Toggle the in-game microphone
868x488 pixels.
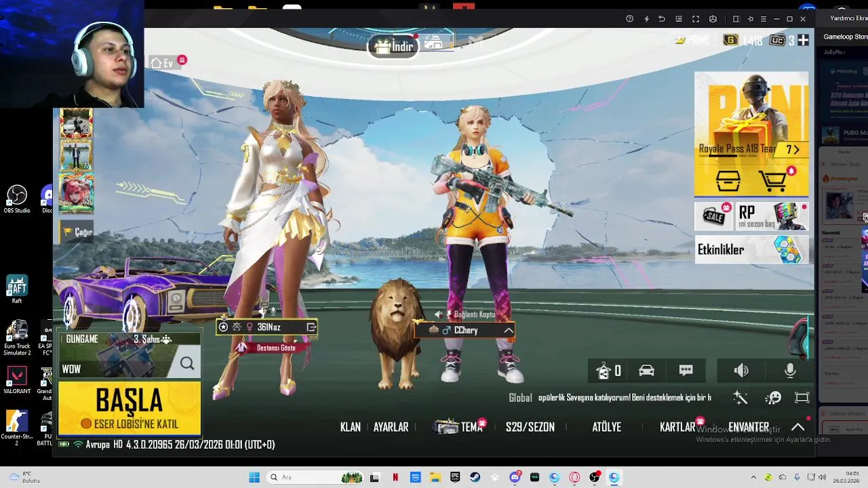[x=790, y=371]
